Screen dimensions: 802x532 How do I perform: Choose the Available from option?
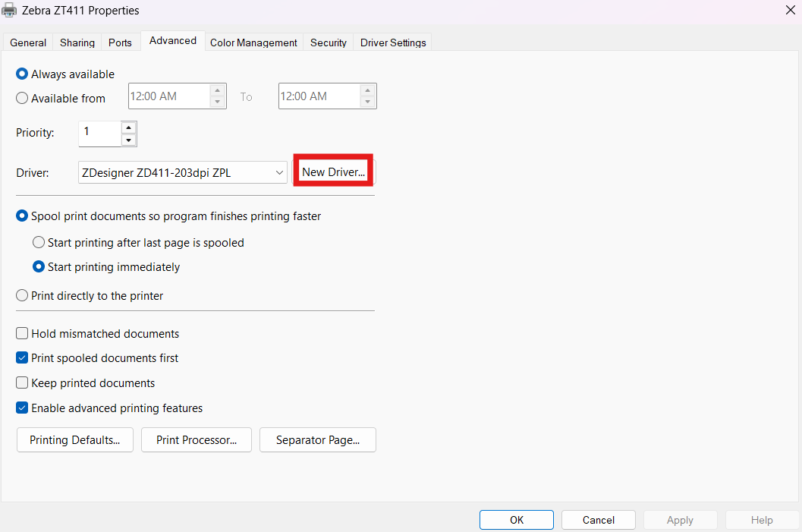21,98
